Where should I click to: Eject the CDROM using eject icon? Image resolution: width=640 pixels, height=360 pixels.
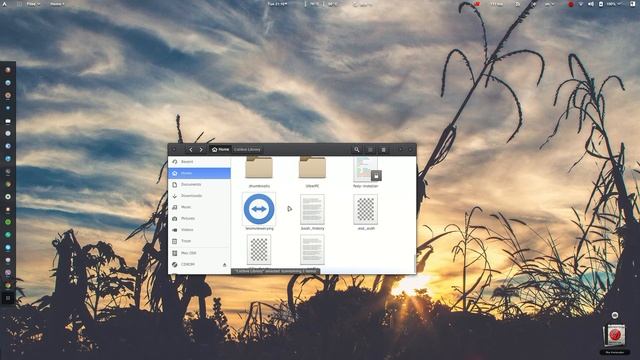click(x=224, y=265)
